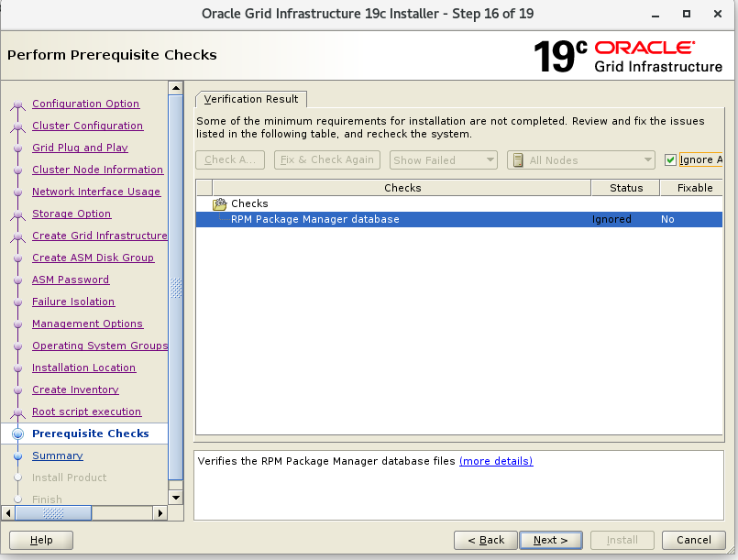Navigate to Failure Isolation step
The height and width of the screenshot is (560, 738).
click(x=73, y=302)
